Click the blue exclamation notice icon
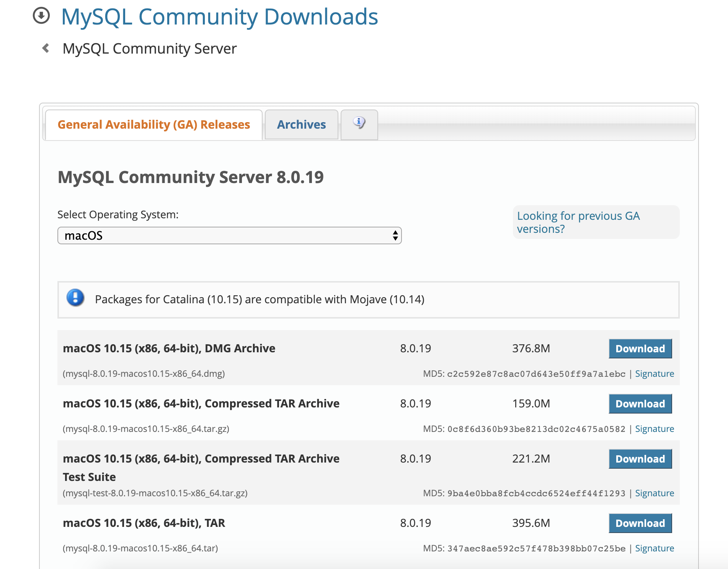728x569 pixels. pyautogui.click(x=75, y=298)
